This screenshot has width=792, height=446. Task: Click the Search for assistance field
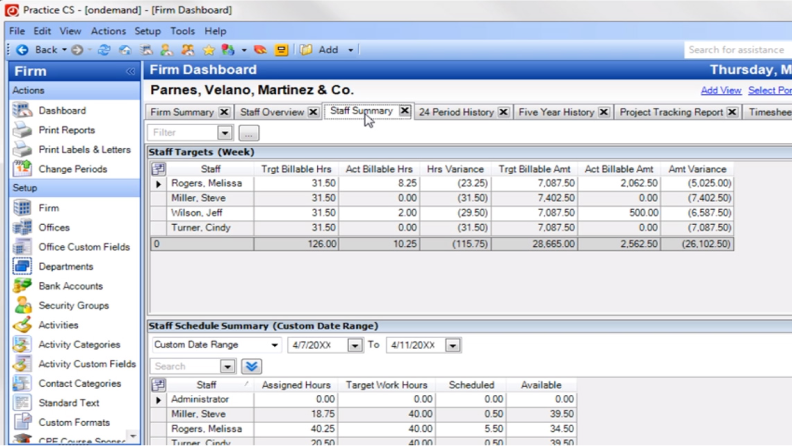click(x=736, y=50)
